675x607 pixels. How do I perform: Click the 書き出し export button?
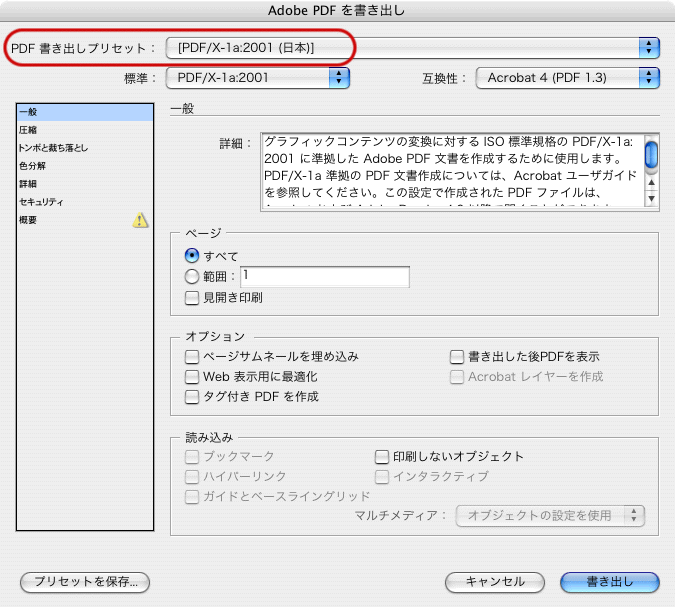(610, 582)
